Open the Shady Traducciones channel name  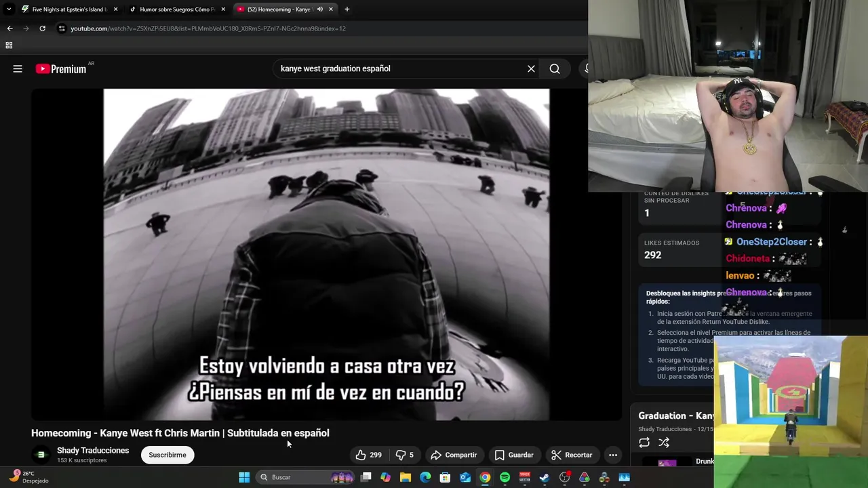(93, 450)
